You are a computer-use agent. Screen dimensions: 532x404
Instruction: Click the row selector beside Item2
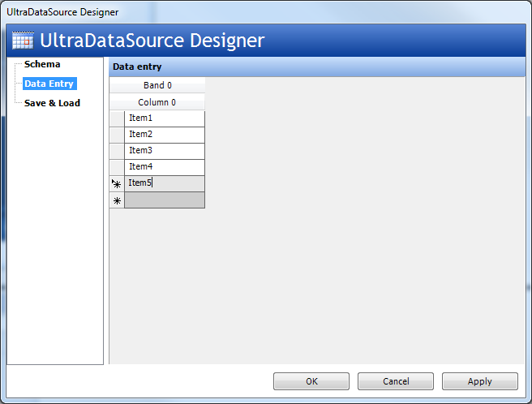(117, 135)
